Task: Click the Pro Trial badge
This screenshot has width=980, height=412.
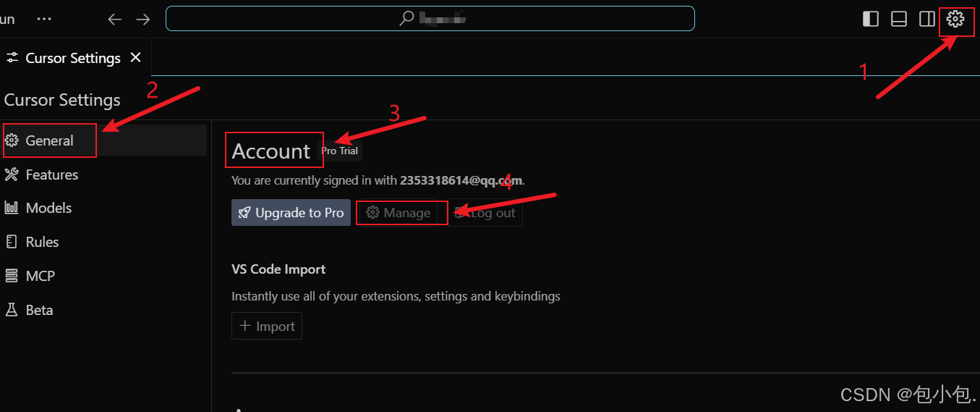Action: click(340, 151)
